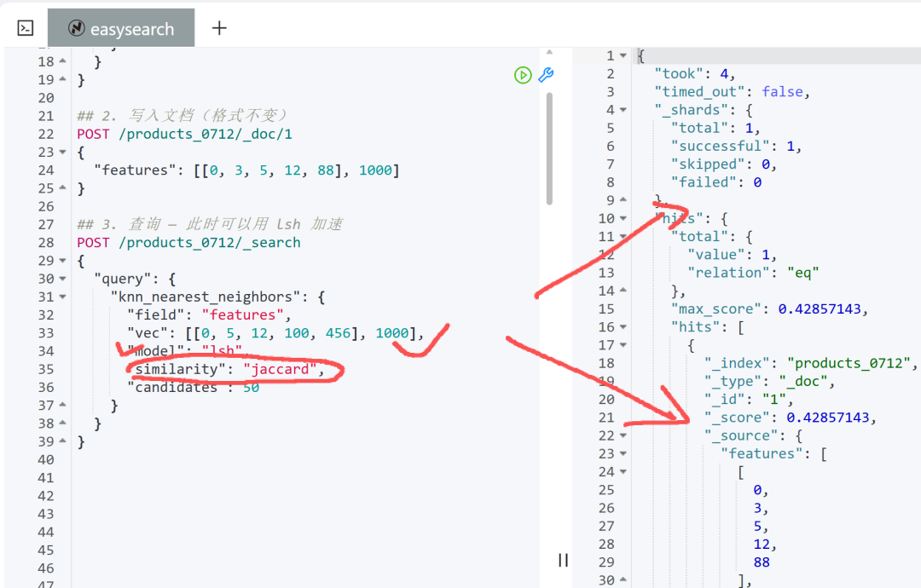Image resolution: width=921 pixels, height=588 pixels.
Task: Click "_id": "1" in response
Action: click(749, 400)
